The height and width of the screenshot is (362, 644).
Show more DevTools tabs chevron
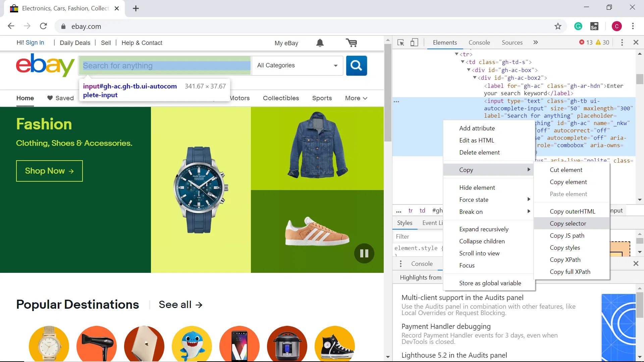(535, 43)
